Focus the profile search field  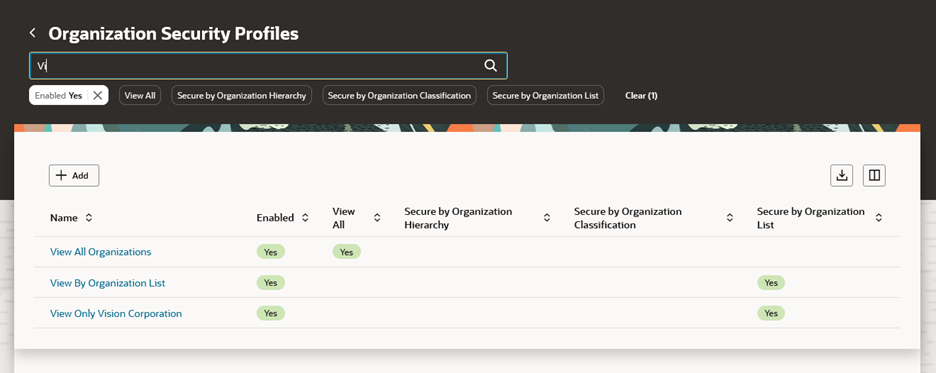click(257, 66)
